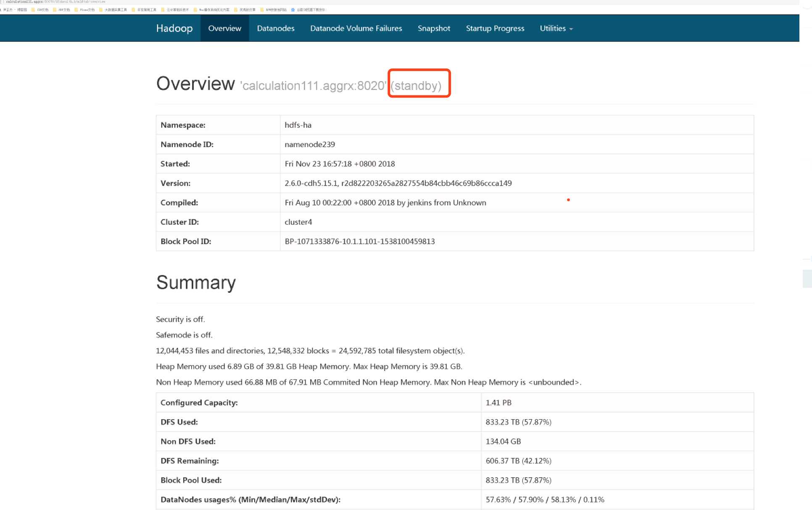Click the DFS Used value cell
The width and height of the screenshot is (812, 510).
pos(518,422)
